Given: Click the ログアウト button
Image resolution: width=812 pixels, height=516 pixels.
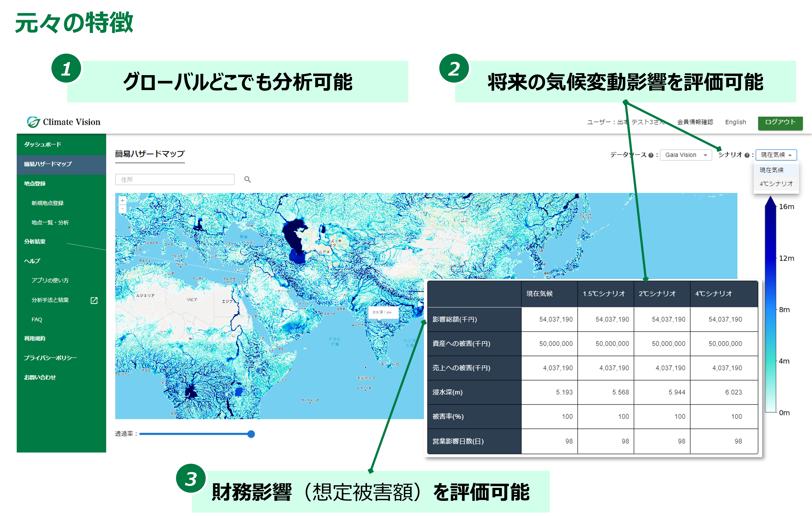Looking at the screenshot, I should pos(780,122).
